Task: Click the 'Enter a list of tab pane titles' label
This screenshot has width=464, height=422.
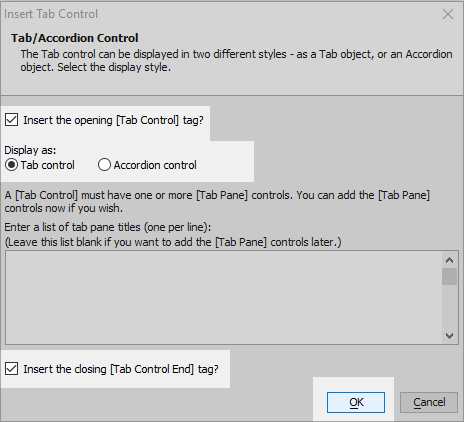Action: point(108,227)
